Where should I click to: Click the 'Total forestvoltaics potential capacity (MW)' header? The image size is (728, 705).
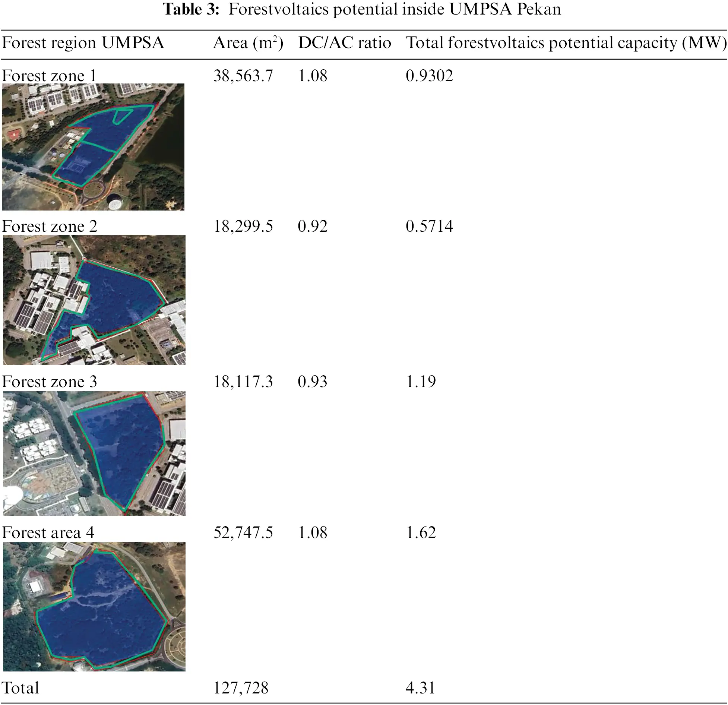point(566,43)
